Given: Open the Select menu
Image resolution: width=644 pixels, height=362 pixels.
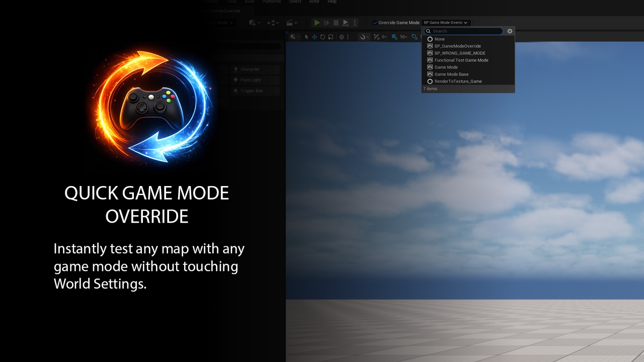Looking at the screenshot, I should (295, 2).
